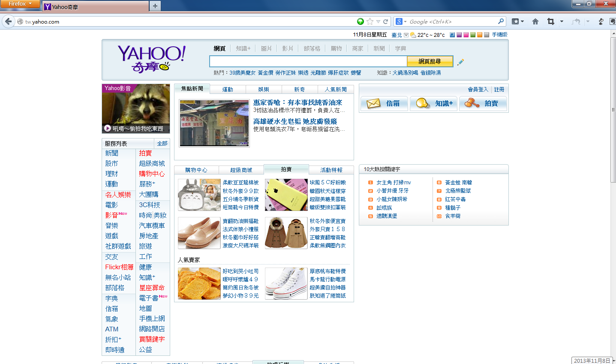This screenshot has height=364, width=616.
Task: Click in the Yahoo web search field
Action: pyautogui.click(x=308, y=61)
